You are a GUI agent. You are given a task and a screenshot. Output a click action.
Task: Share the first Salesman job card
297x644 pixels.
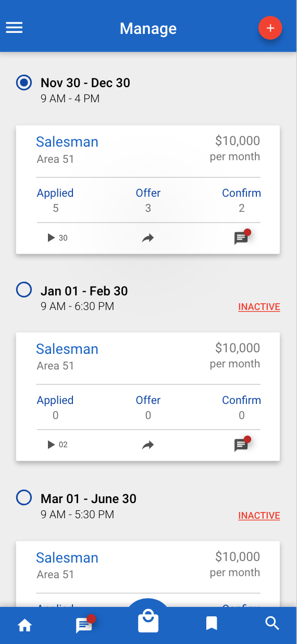(148, 238)
